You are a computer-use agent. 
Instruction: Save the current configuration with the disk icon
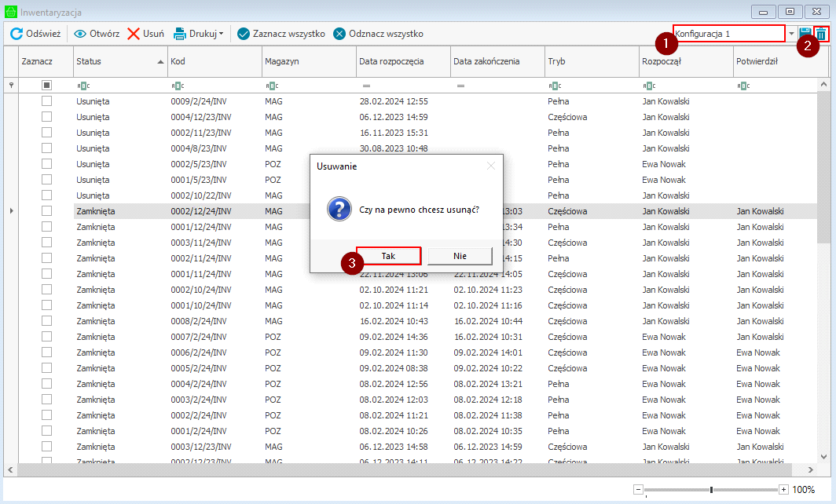[805, 34]
